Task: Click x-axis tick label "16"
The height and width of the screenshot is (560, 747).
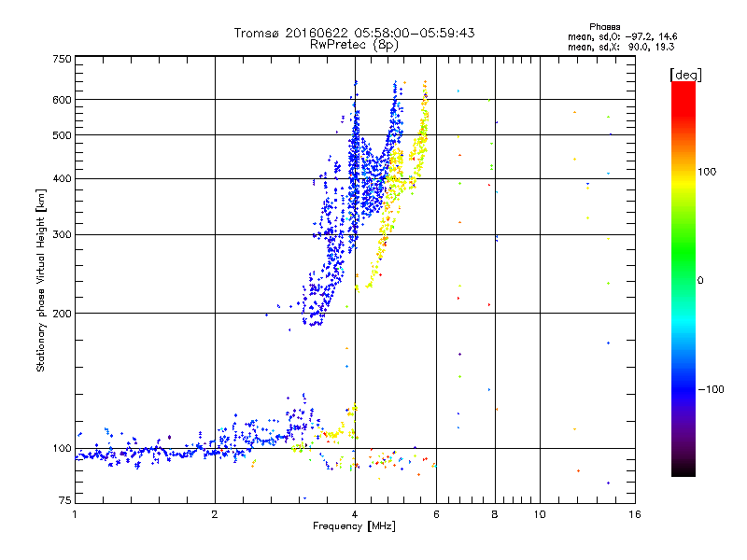Action: click(x=635, y=514)
